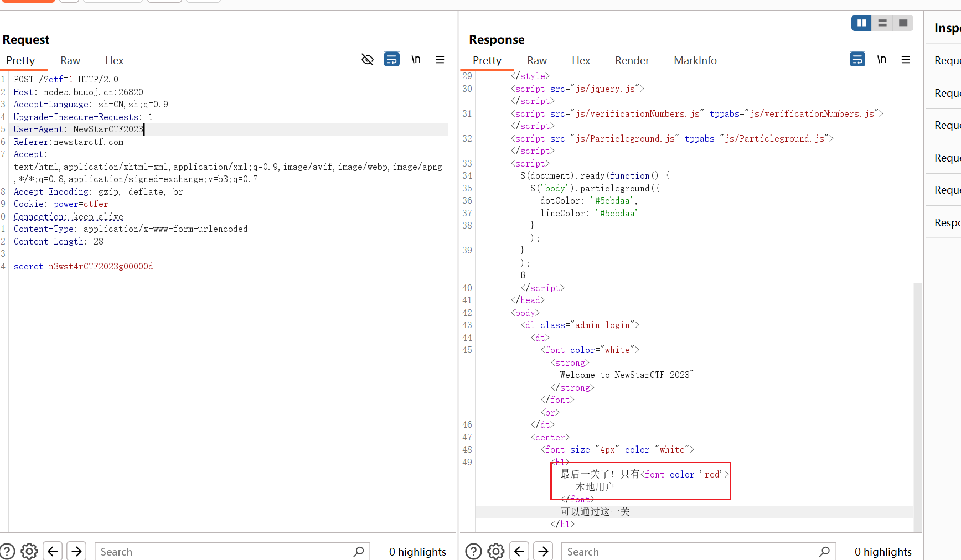Click the POST /?ctf=1 request line
This screenshot has width=961, height=560.
pos(66,80)
